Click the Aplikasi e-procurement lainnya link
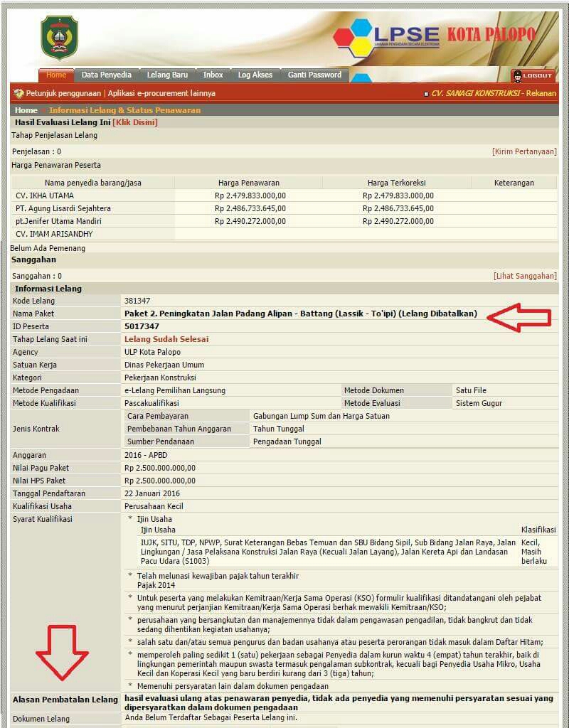Screen dimensions: 569x728 tap(161, 93)
